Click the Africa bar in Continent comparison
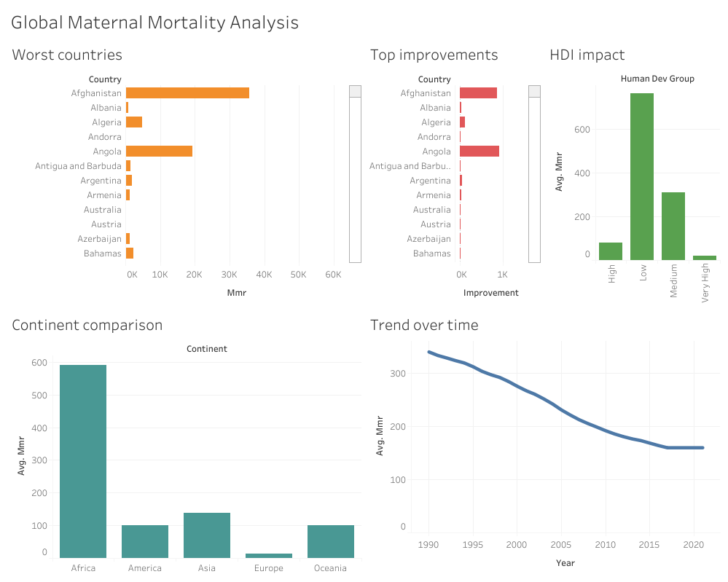728x582 pixels. (83, 461)
